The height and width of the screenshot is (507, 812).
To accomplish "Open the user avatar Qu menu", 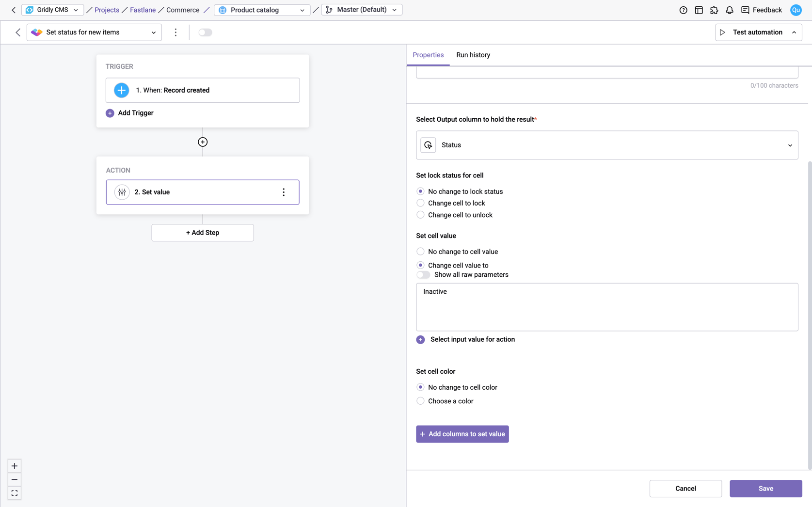I will click(796, 10).
